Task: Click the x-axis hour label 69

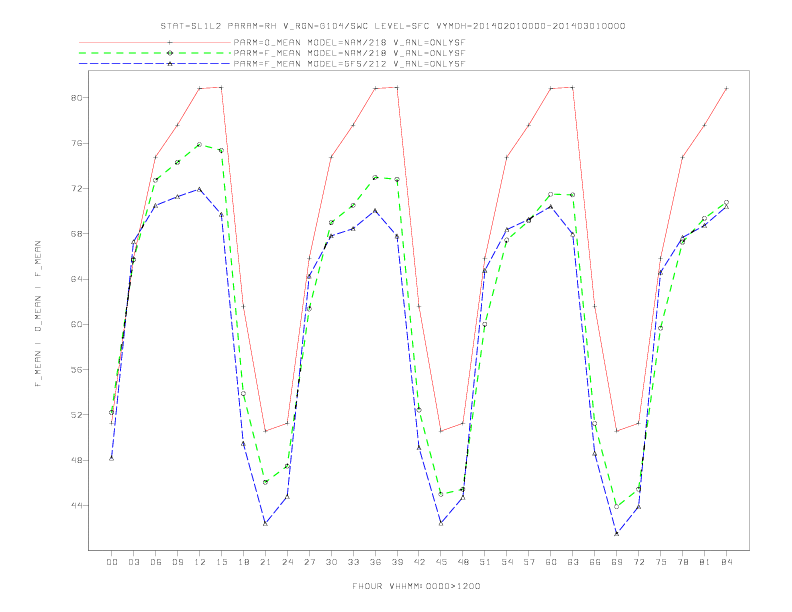Action: point(617,562)
